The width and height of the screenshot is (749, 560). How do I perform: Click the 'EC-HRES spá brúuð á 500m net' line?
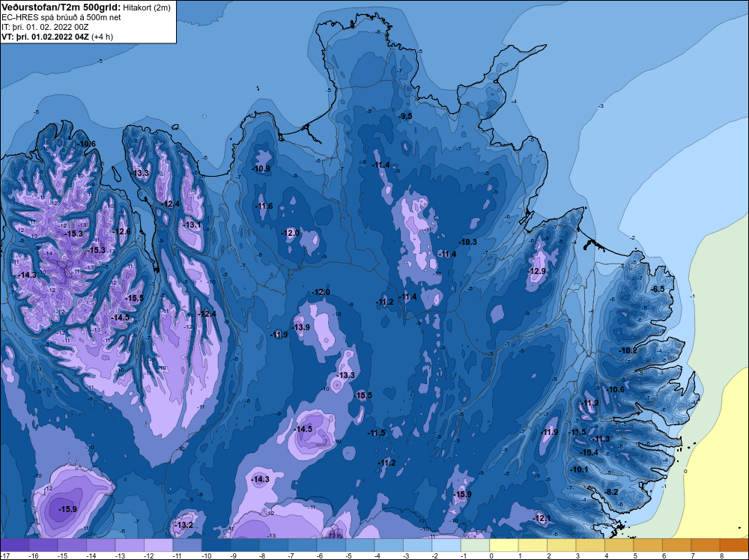[x=61, y=17]
